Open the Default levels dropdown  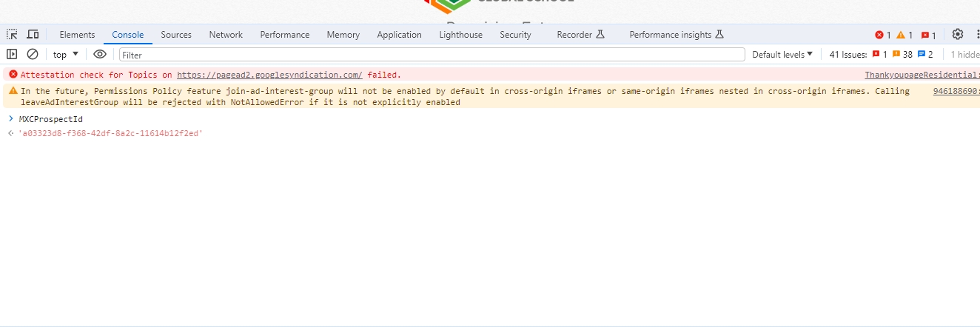(x=782, y=54)
